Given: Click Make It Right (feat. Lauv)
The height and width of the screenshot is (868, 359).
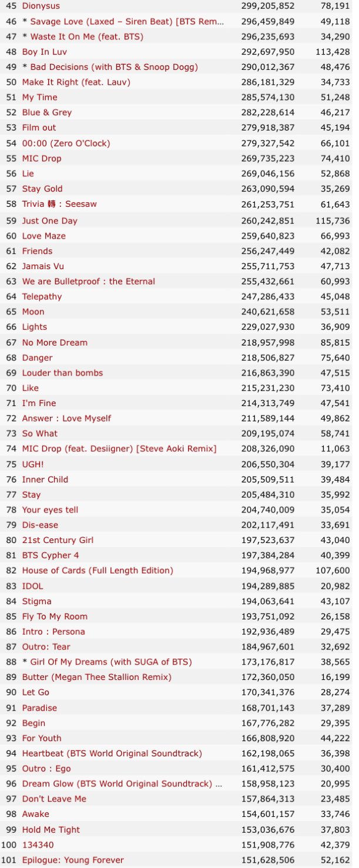Looking at the screenshot, I should [76, 82].
